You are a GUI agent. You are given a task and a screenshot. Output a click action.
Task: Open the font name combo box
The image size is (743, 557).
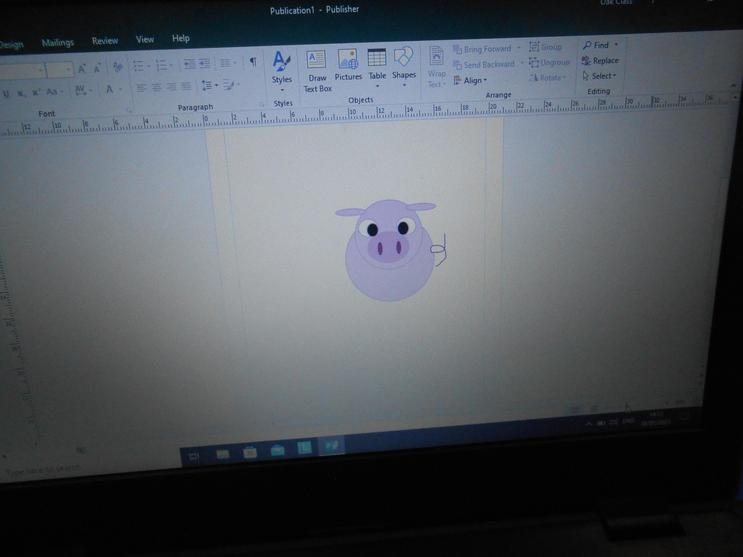point(22,72)
